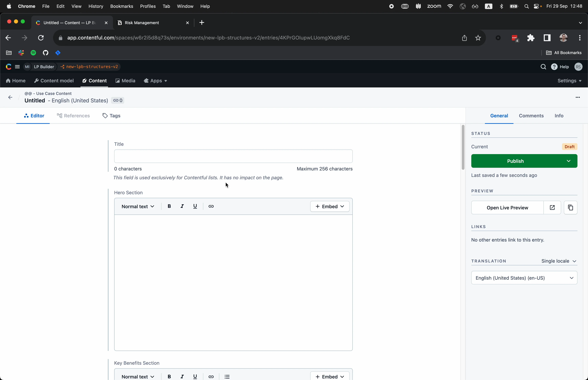The image size is (588, 380).
Task: Open Single locale translation dropdown
Action: point(559,261)
